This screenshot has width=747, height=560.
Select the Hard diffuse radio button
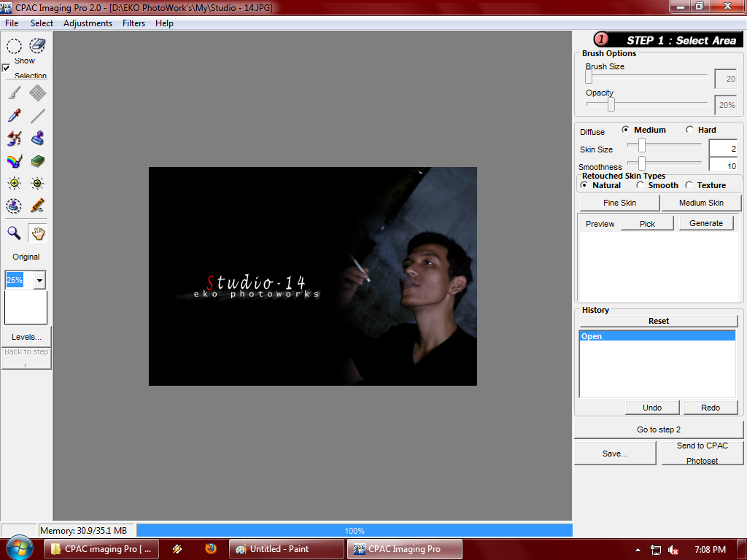(689, 130)
